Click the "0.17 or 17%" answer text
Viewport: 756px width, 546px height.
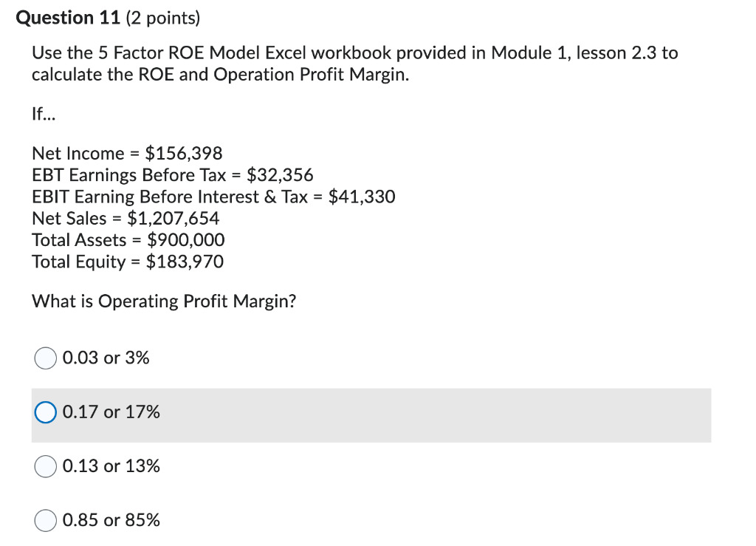(111, 412)
